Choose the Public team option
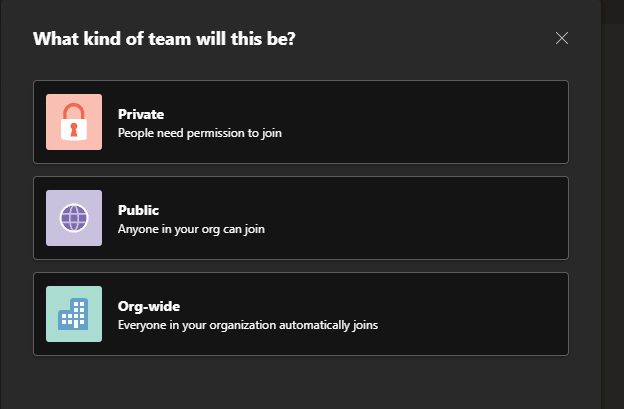Image resolution: width=624 pixels, height=409 pixels. click(x=300, y=218)
